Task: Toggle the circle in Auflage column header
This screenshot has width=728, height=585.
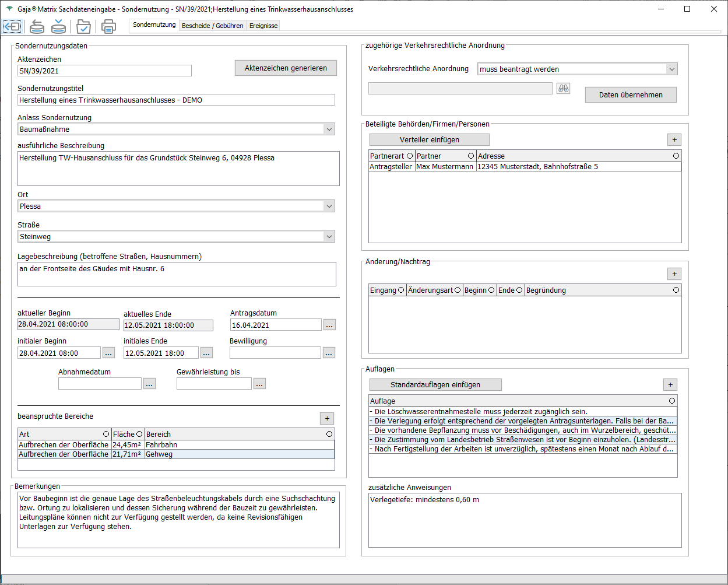Action: [672, 401]
